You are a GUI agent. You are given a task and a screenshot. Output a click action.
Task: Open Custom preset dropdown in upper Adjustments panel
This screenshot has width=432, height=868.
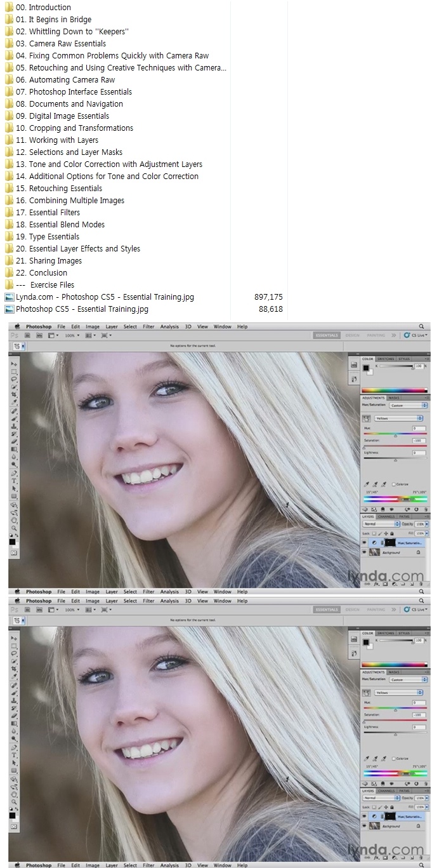408,405
